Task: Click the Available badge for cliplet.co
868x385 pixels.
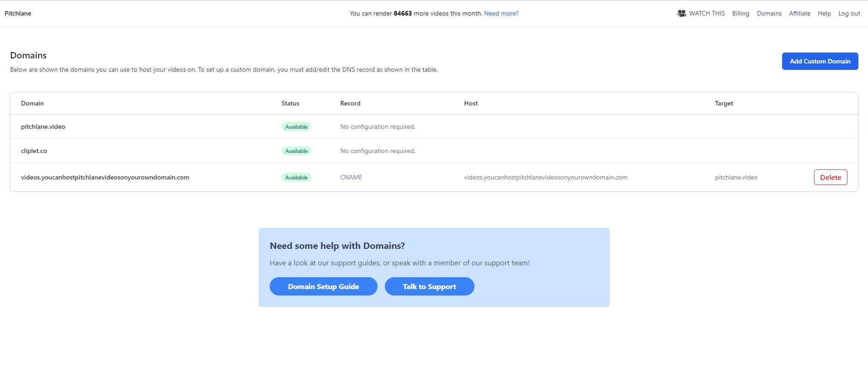Action: [x=296, y=151]
